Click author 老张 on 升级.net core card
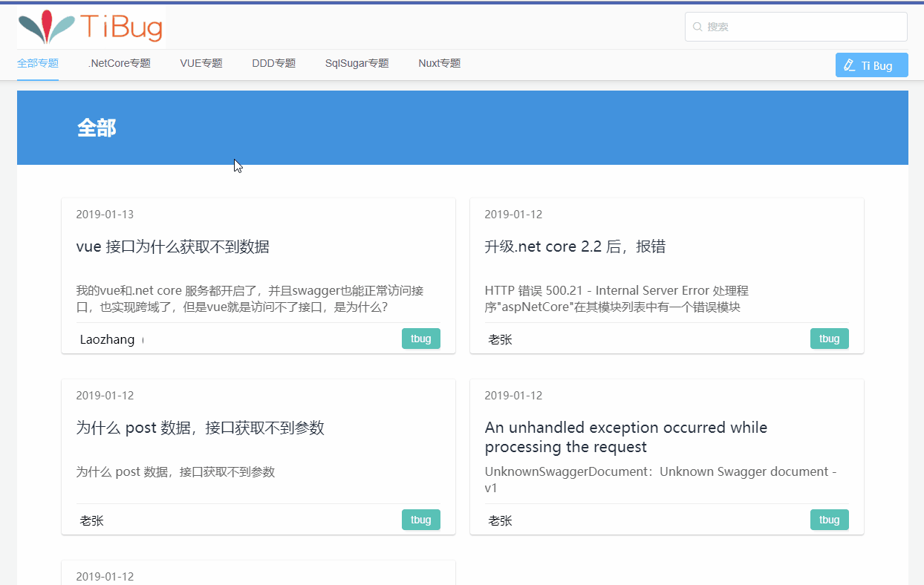This screenshot has width=924, height=585. (x=500, y=339)
